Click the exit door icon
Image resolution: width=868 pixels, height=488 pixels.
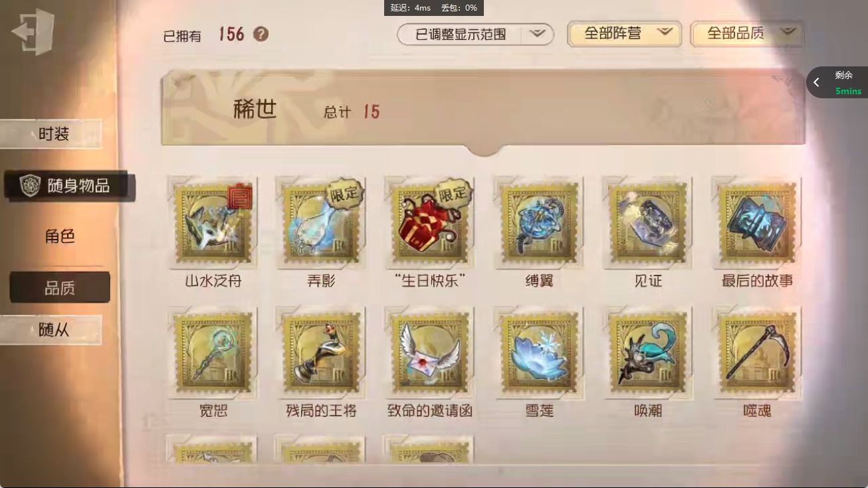(x=33, y=32)
